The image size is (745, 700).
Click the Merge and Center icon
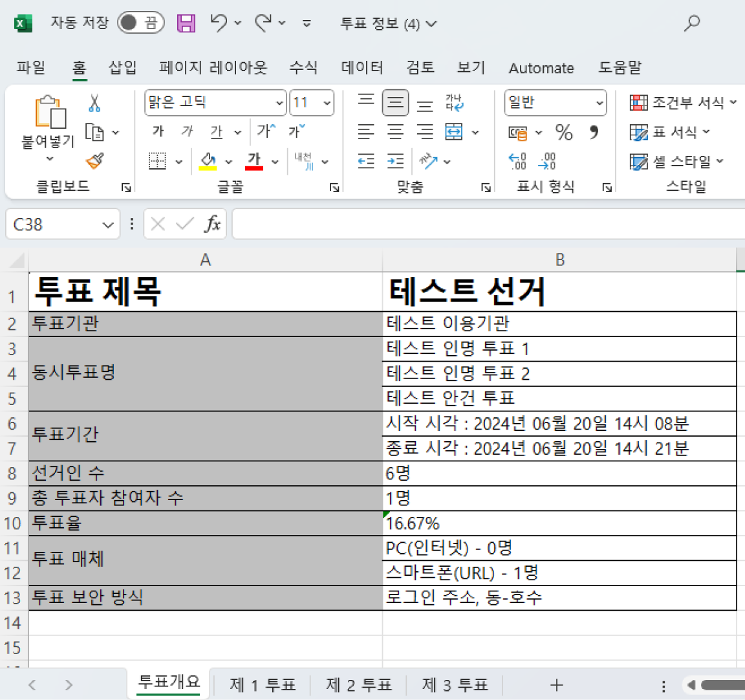(x=454, y=132)
